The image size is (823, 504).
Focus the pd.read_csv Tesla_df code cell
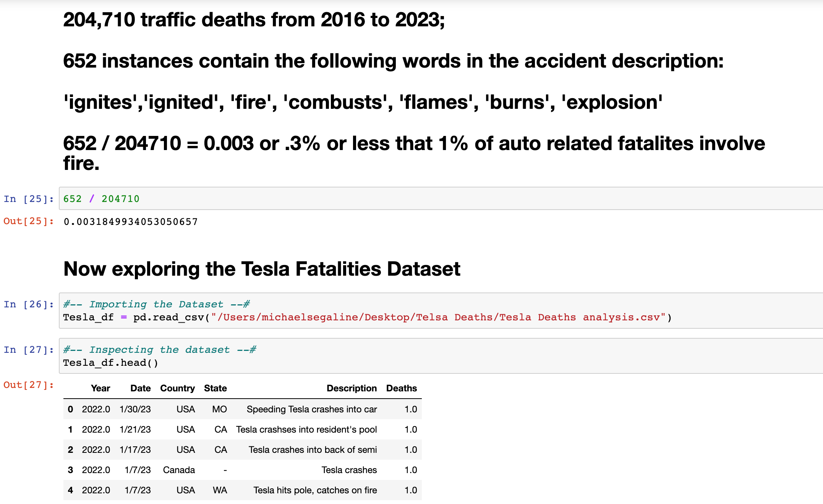tap(439, 311)
